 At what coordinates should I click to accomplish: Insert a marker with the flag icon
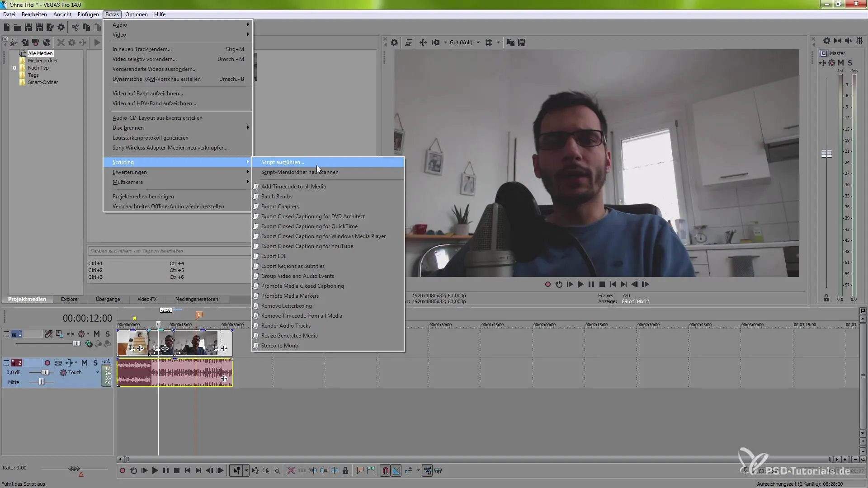(360, 471)
